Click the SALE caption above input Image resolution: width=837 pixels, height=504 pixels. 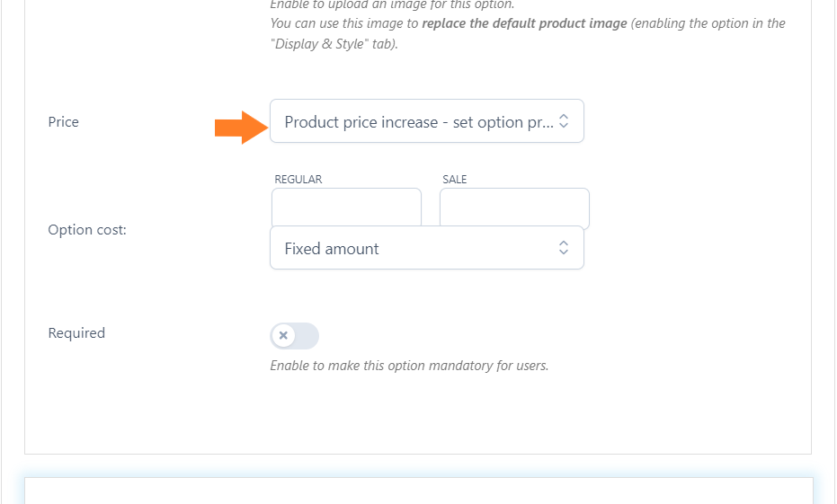click(454, 179)
